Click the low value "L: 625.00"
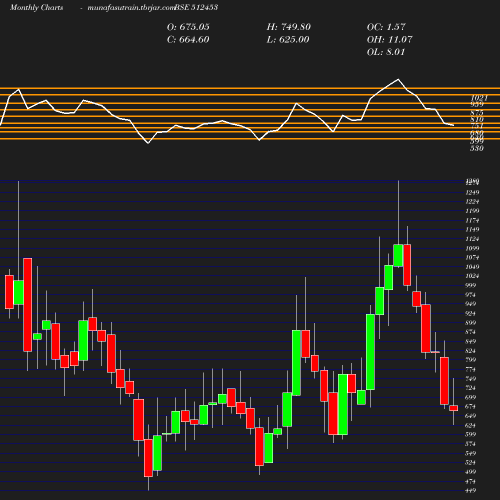This screenshot has width=500, height=500. 288,40
